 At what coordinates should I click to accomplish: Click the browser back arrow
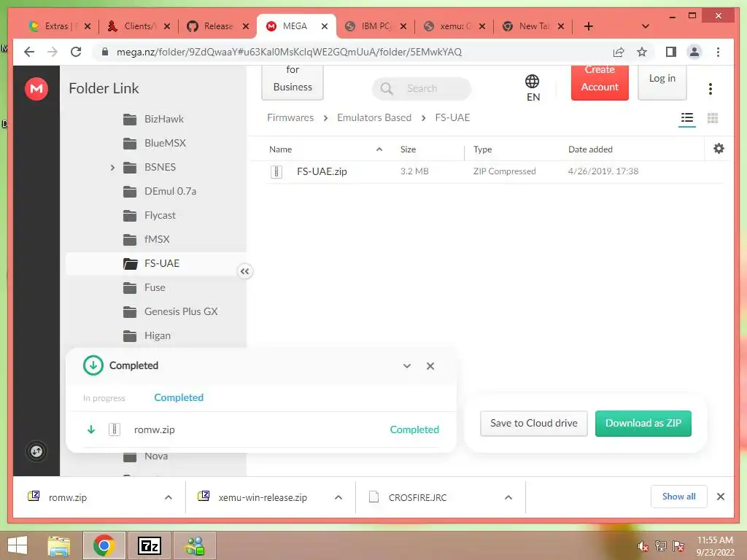click(29, 52)
